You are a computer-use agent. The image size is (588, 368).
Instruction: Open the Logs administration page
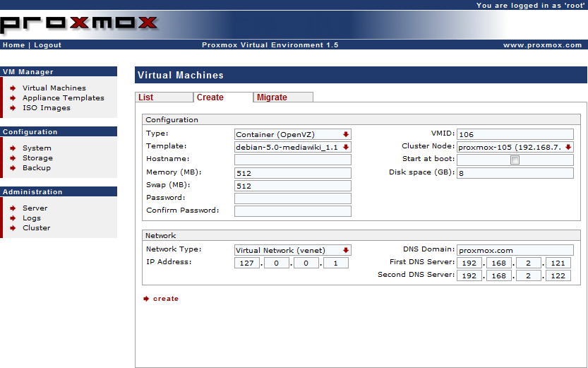(x=32, y=218)
